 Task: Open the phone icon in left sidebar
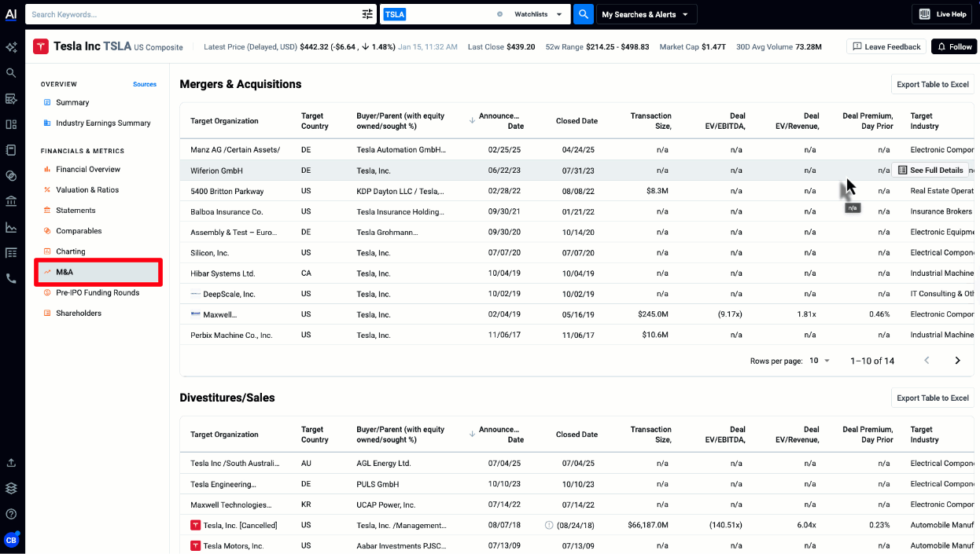(11, 278)
